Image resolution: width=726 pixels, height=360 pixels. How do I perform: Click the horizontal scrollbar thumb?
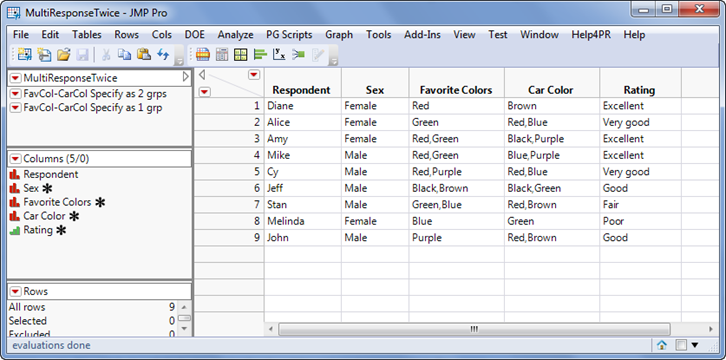(474, 329)
